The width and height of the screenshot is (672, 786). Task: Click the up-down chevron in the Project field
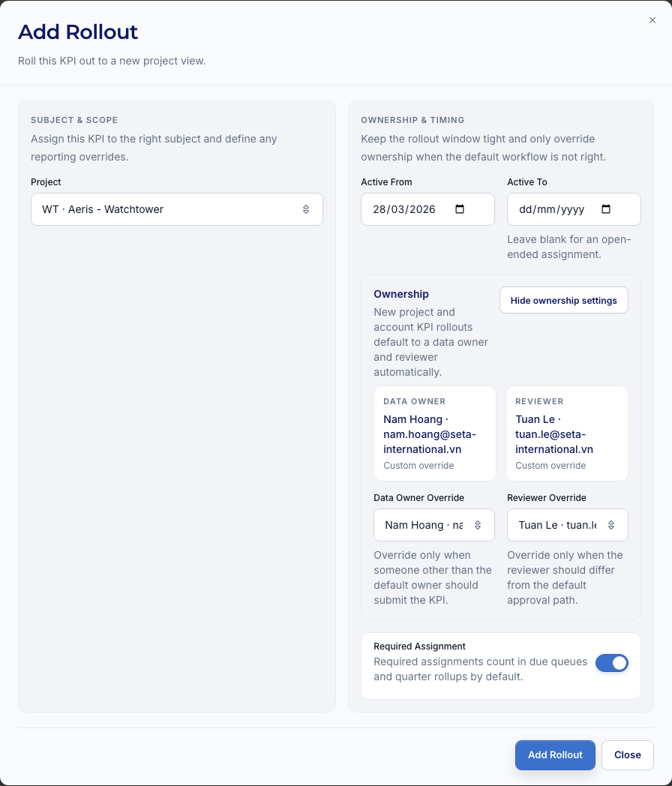pyautogui.click(x=306, y=209)
